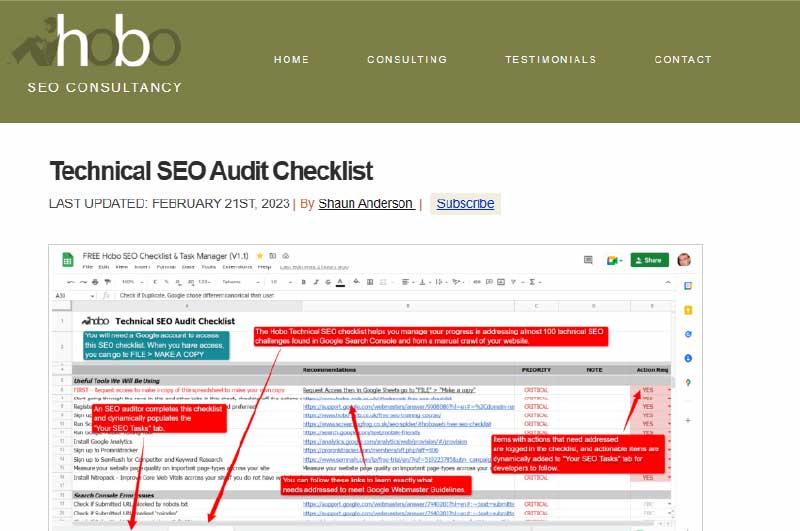This screenshot has height=531, width=800.
Task: Click the Technical SEO Audit Checklist heading
Action: [211, 171]
